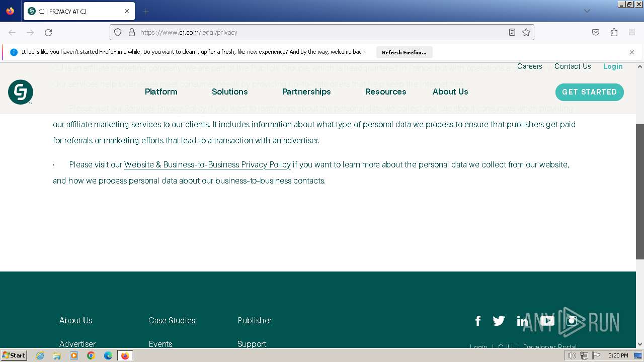Open the LinkedIn social icon

[x=522, y=321]
